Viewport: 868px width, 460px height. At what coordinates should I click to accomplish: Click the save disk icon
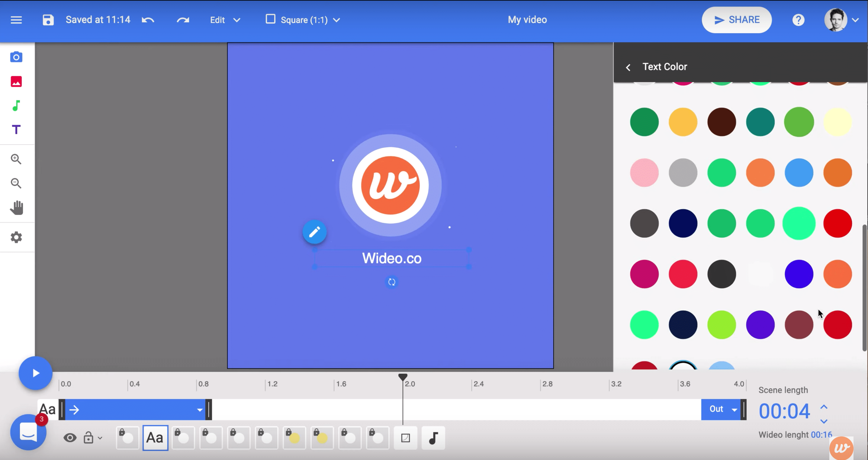pos(48,20)
